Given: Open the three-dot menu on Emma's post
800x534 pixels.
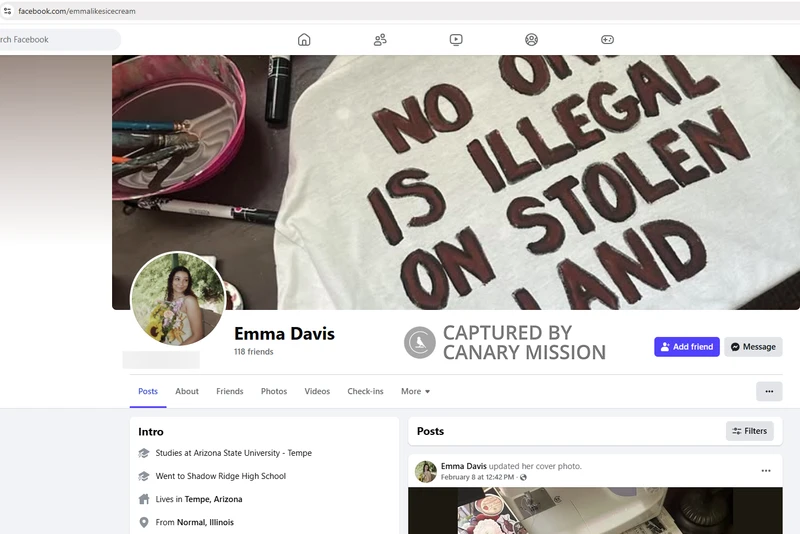Looking at the screenshot, I should [x=766, y=471].
